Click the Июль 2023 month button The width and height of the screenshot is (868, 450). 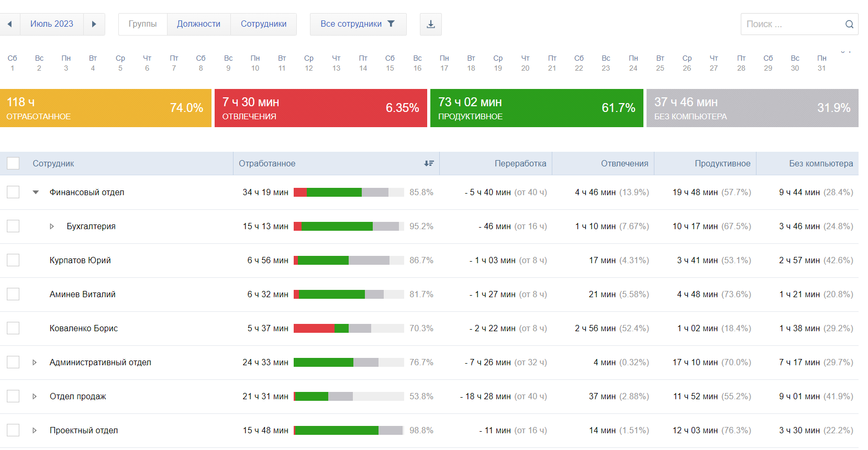(x=52, y=24)
